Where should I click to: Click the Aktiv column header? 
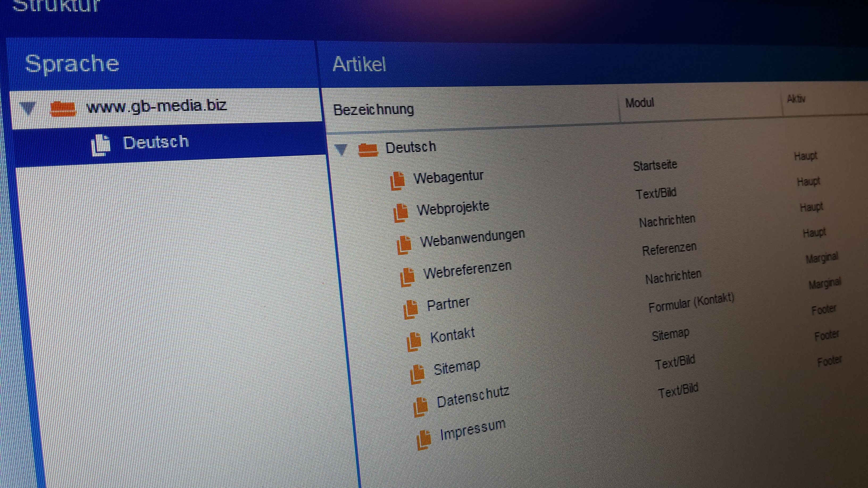point(796,99)
